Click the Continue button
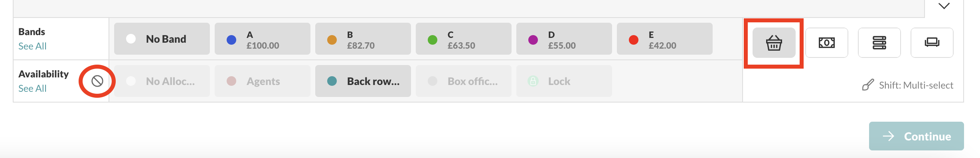Screen dimensions: 980x158 click(916, 136)
